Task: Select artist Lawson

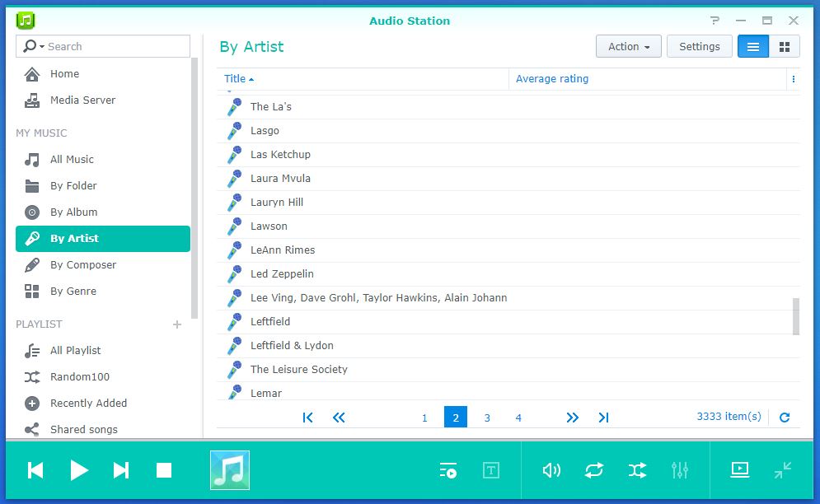Action: (508, 226)
